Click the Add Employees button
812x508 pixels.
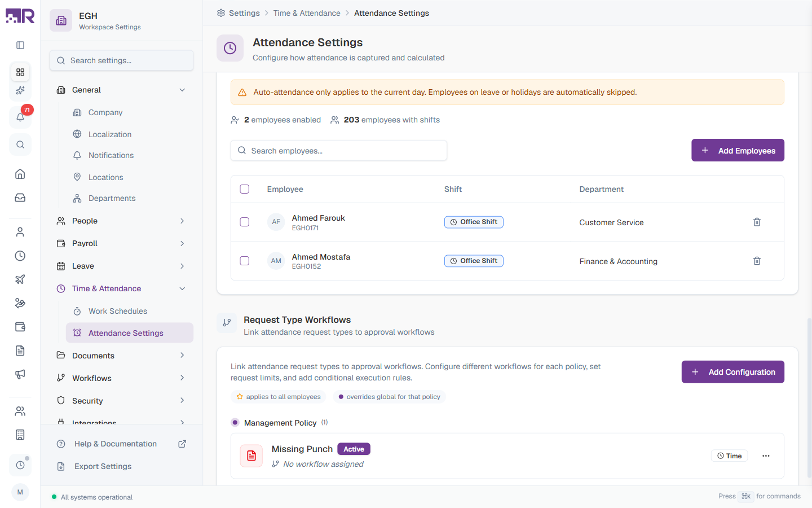click(738, 150)
